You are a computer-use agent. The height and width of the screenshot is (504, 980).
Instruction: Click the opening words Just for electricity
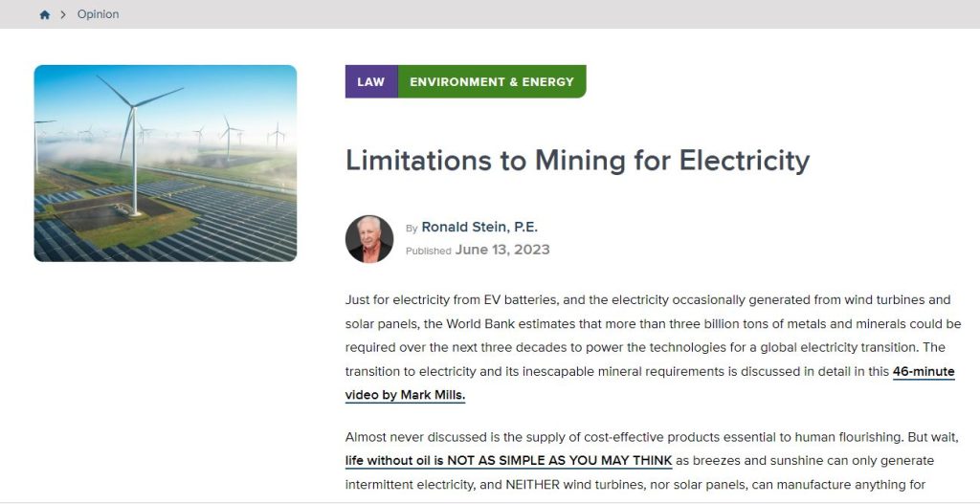pos(397,299)
